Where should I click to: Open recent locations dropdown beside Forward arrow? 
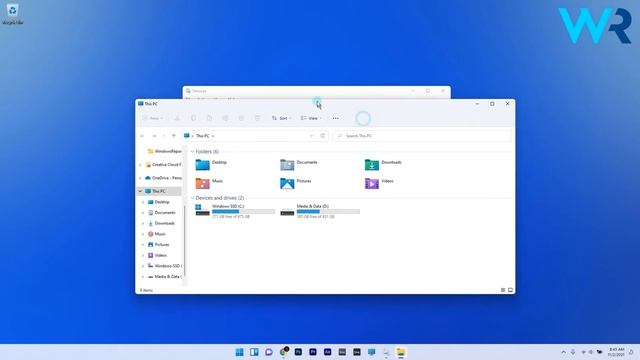click(x=164, y=136)
